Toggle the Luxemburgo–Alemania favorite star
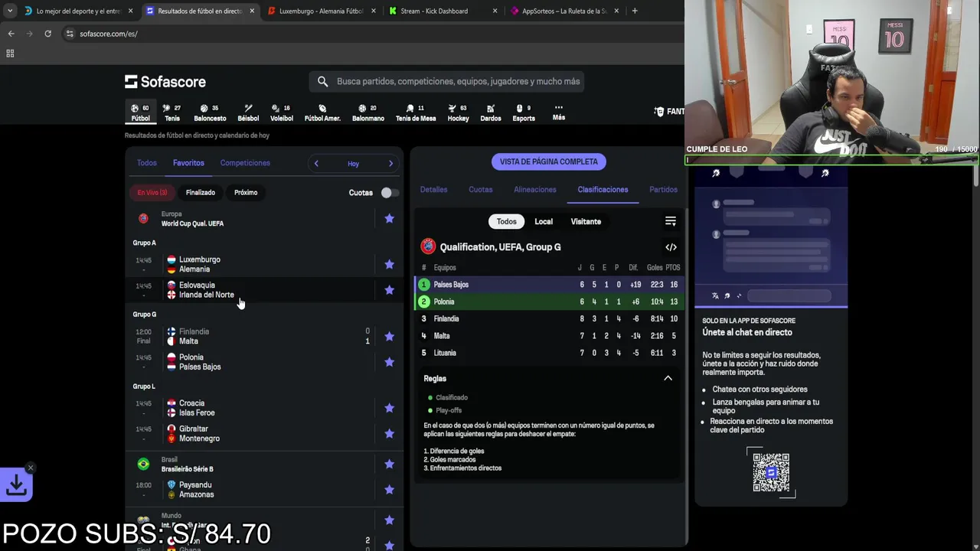 point(389,264)
